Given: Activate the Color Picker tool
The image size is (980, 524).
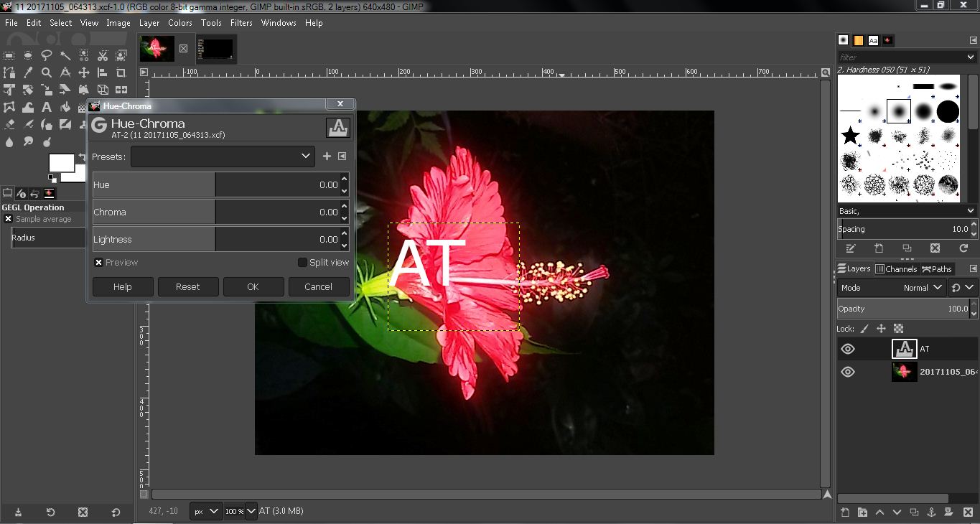Looking at the screenshot, I should click(x=27, y=72).
